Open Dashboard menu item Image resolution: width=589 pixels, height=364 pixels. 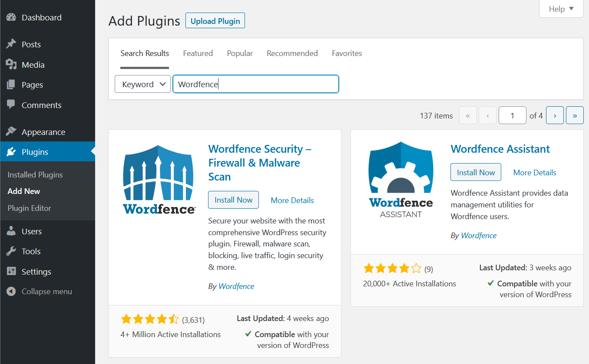pyautogui.click(x=47, y=18)
